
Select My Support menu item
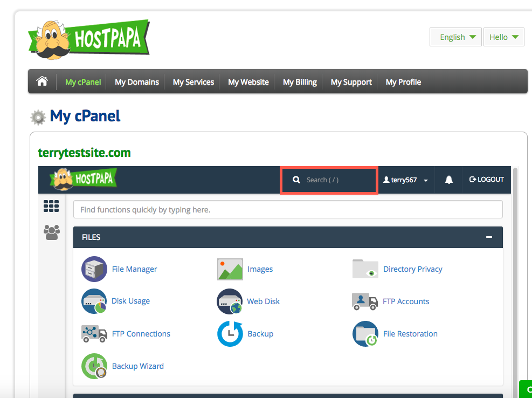coord(351,82)
